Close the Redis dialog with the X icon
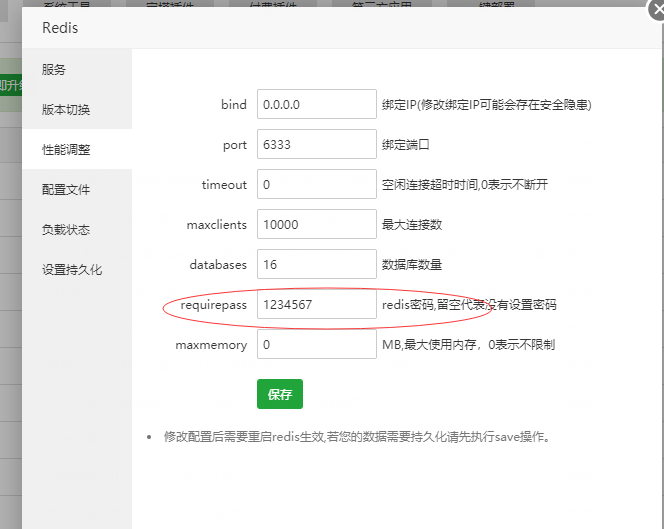The height and width of the screenshot is (529, 664). click(x=658, y=9)
